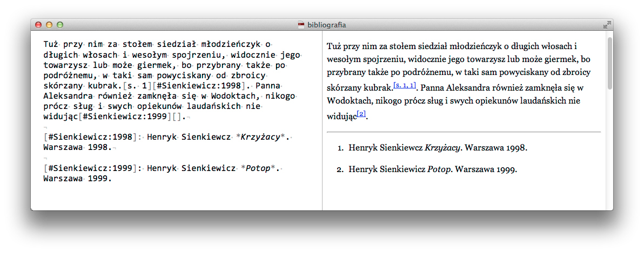644x253 pixels.
Task: Click the preview pane vertical scrollbar thumb
Action: (x=610, y=63)
